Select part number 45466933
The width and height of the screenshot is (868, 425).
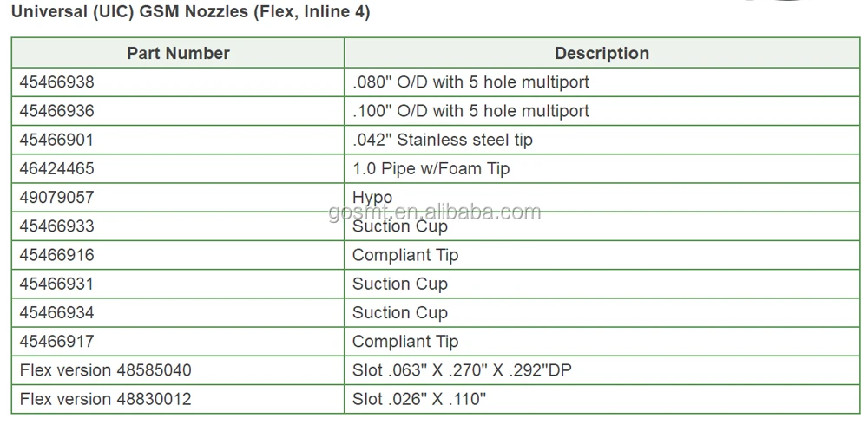[57, 226]
